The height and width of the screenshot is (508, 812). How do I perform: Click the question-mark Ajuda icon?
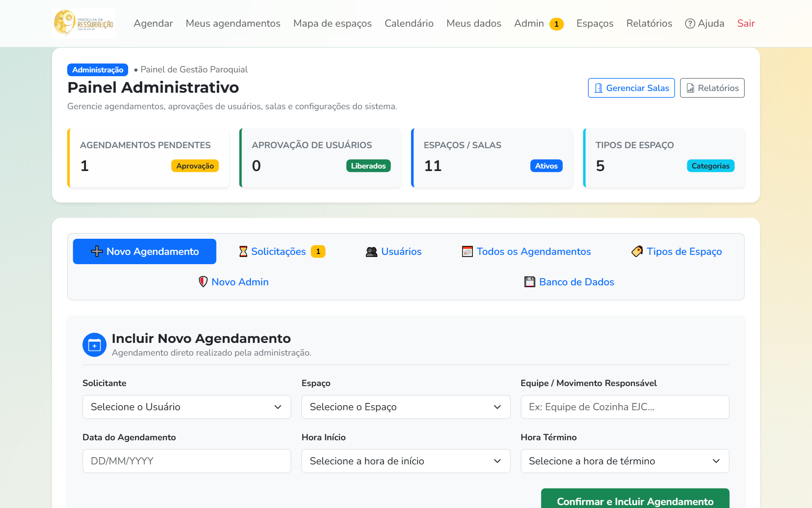click(690, 24)
